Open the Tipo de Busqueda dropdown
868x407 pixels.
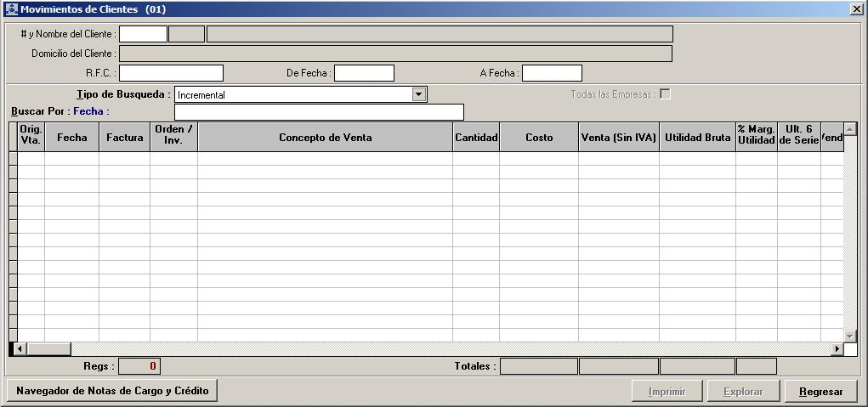[419, 94]
